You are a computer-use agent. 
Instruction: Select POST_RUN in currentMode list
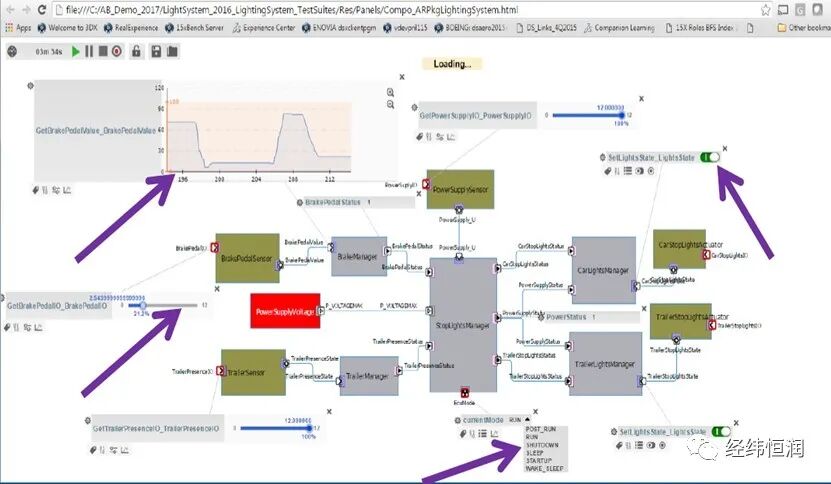click(x=541, y=429)
